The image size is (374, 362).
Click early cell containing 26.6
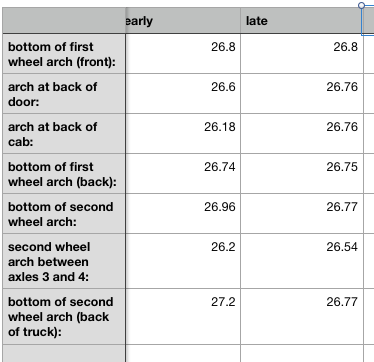tap(183, 94)
